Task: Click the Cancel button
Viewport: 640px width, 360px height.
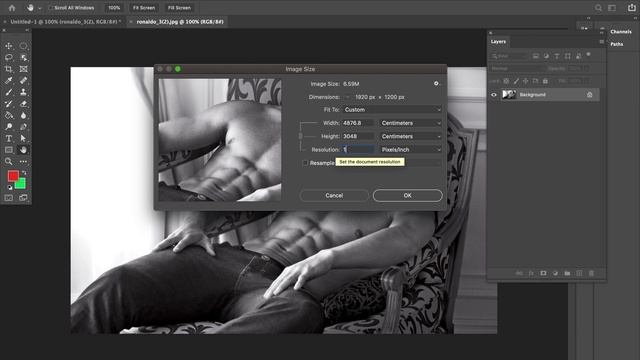Action: [x=334, y=196]
